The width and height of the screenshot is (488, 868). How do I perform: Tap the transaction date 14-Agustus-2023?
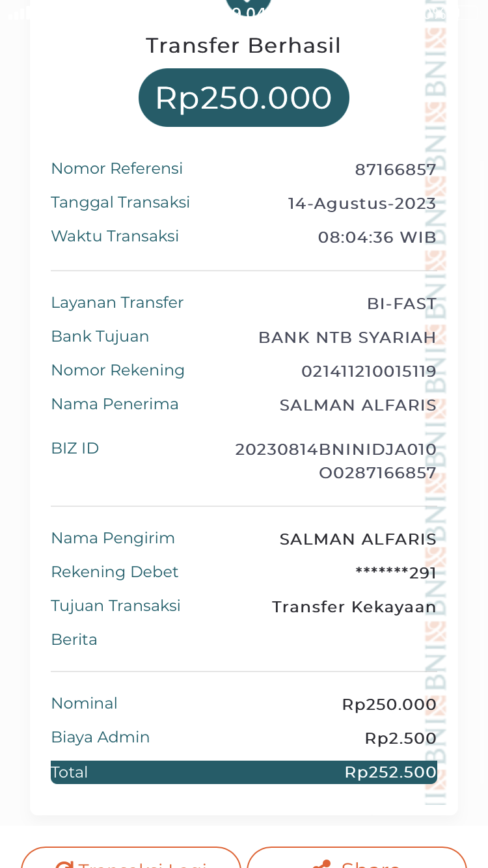coord(362,204)
